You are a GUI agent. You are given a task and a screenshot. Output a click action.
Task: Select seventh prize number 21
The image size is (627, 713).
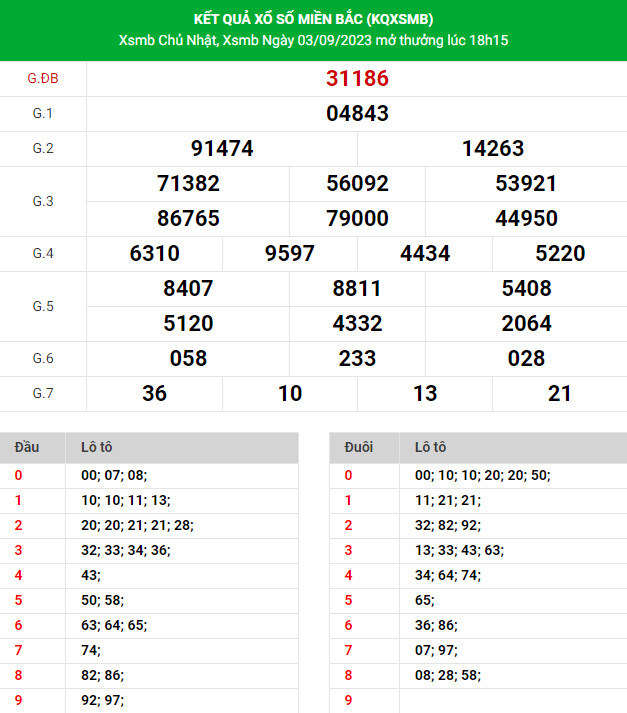pos(560,393)
